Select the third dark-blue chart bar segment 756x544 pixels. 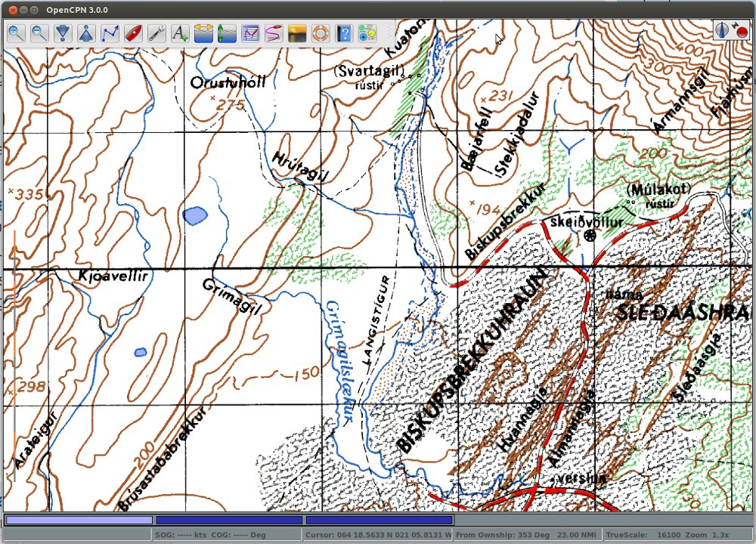click(x=379, y=520)
